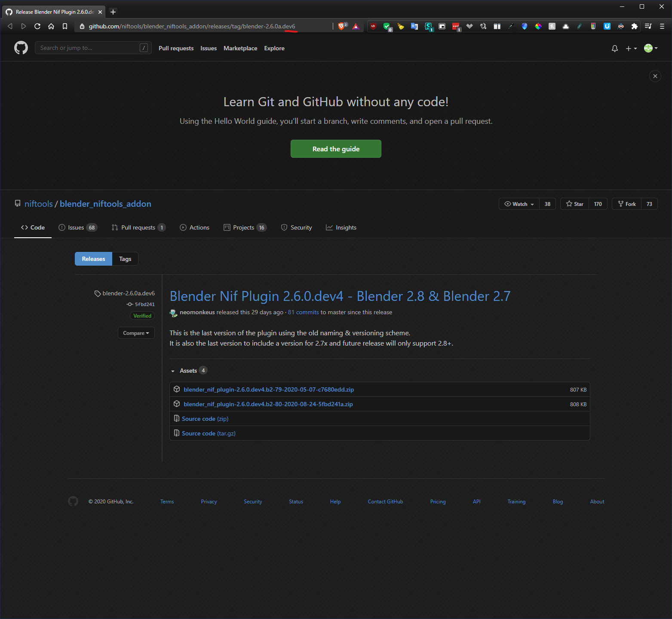Click the browser address bar URL
672x619 pixels.
pyautogui.click(x=192, y=26)
